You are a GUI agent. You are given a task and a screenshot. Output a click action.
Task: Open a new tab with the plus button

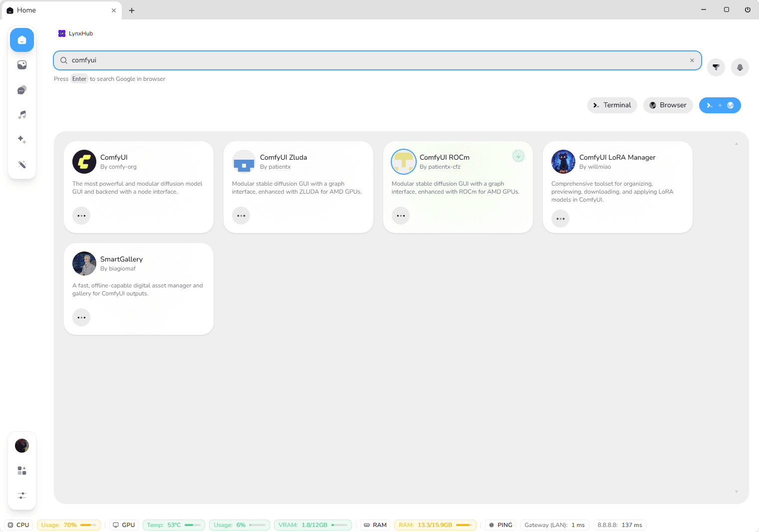132,10
